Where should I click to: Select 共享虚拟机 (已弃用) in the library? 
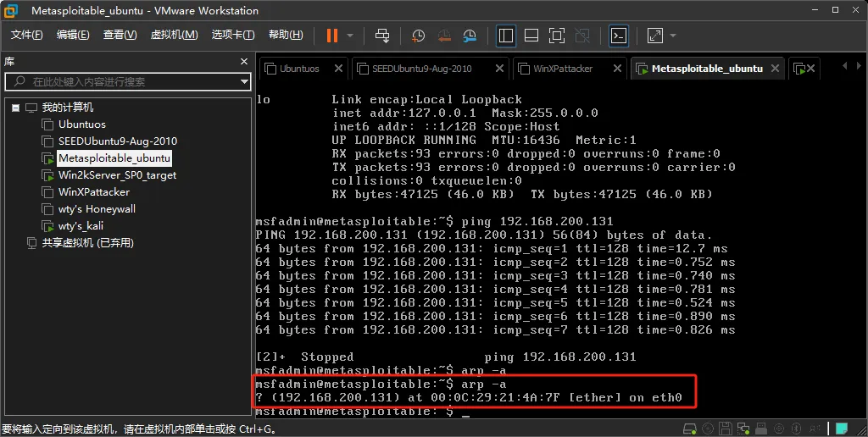coord(87,243)
